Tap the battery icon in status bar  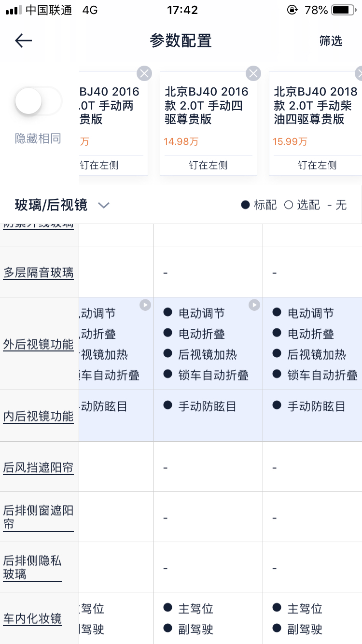tap(344, 10)
